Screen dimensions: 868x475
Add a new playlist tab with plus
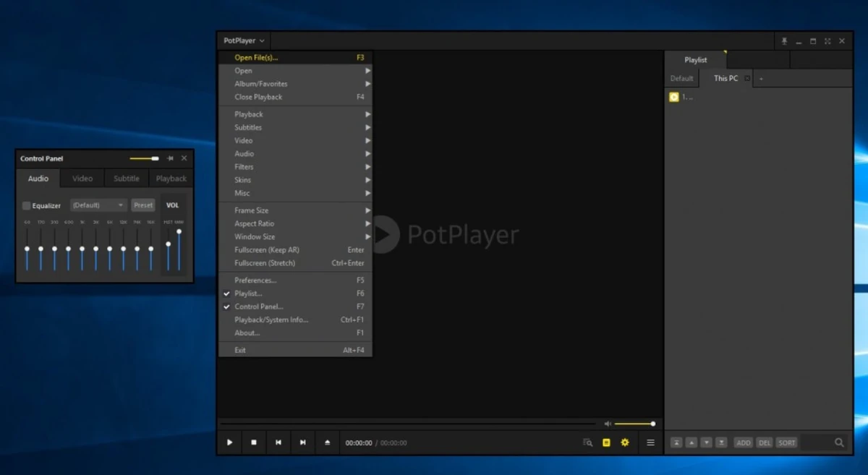coord(761,78)
